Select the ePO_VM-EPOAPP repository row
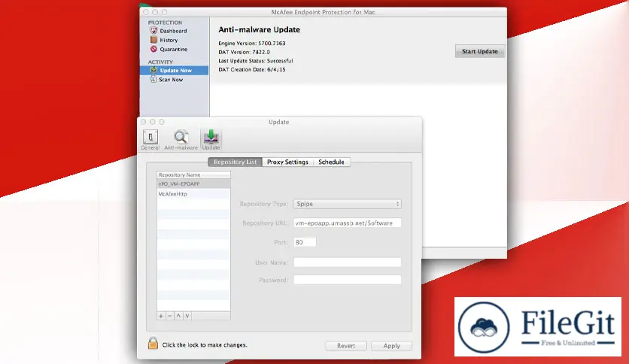Viewport: 629px width, 364px height. point(194,184)
